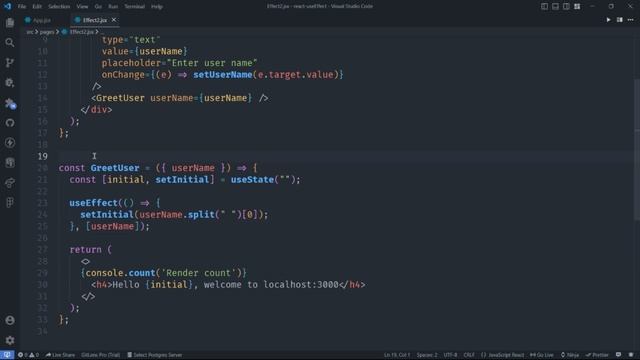The width and height of the screenshot is (640, 360).
Task: Click the Prettier status bar item
Action: tap(597, 355)
